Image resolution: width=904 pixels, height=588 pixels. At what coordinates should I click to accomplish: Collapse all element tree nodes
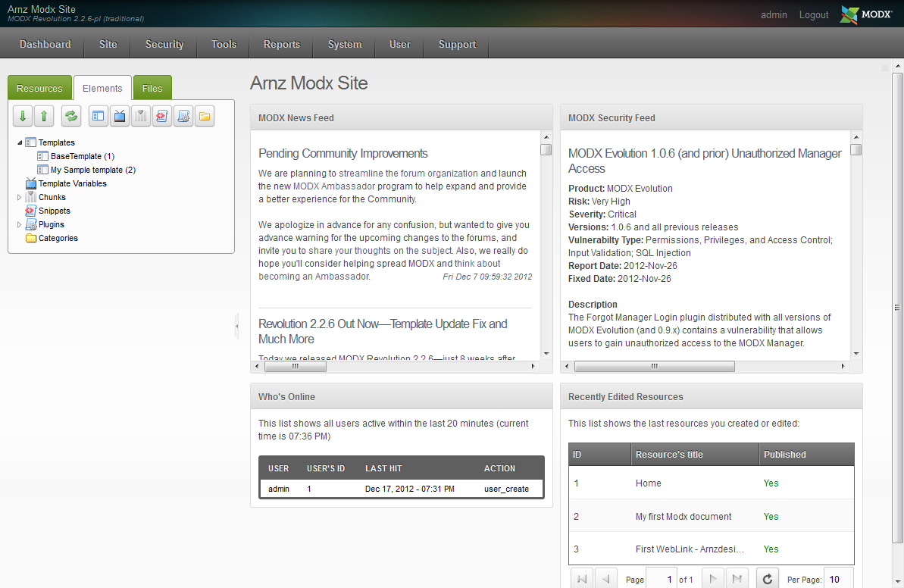click(44, 116)
